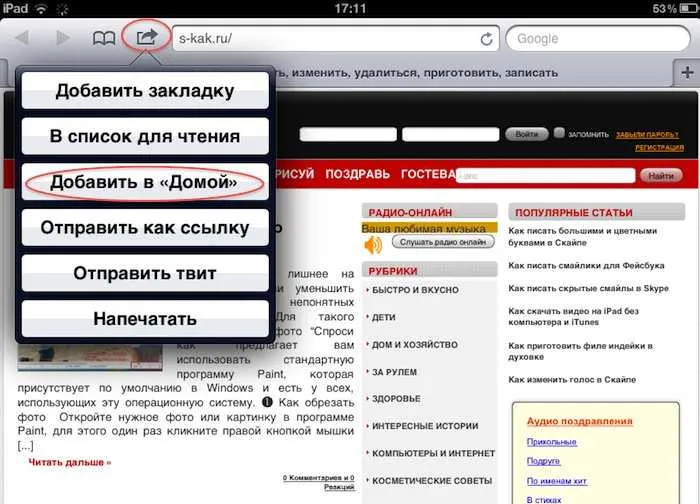Click the site search input field
Image resolution: width=700 pixels, height=504 pixels.
[x=546, y=175]
